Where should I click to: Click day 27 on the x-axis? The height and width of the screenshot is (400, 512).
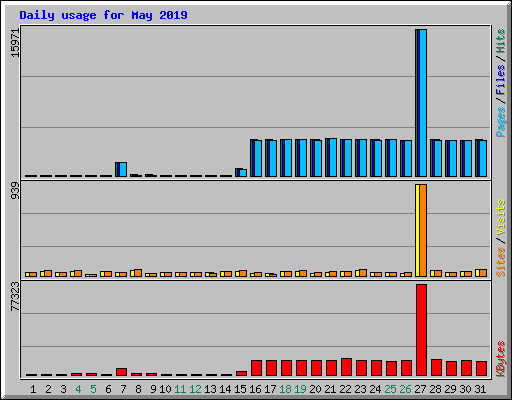pos(420,389)
